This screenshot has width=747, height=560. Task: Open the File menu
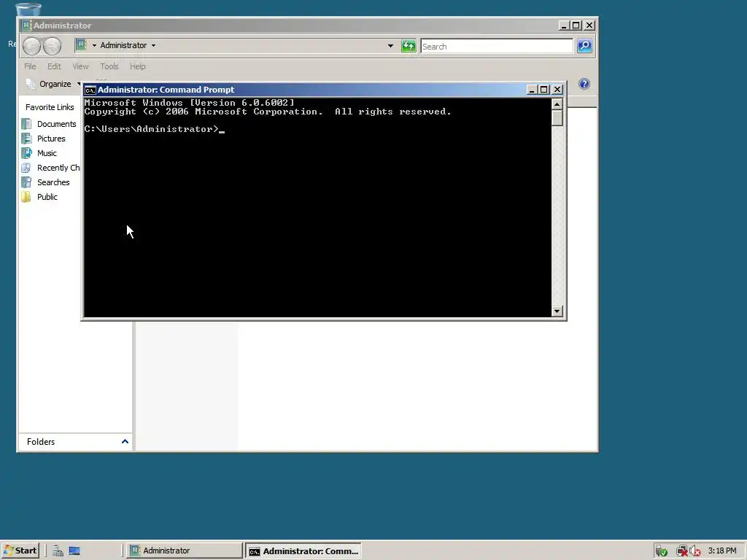point(30,66)
